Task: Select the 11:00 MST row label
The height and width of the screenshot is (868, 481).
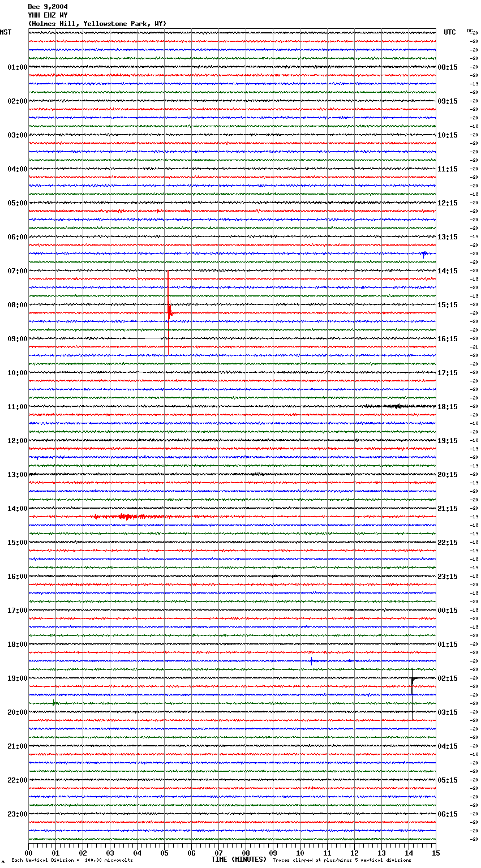Action: click(x=17, y=407)
